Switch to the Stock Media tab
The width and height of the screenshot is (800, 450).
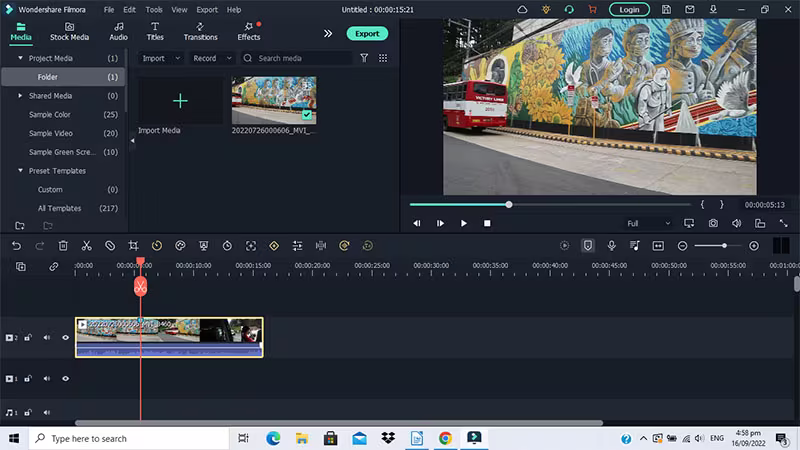pos(69,31)
